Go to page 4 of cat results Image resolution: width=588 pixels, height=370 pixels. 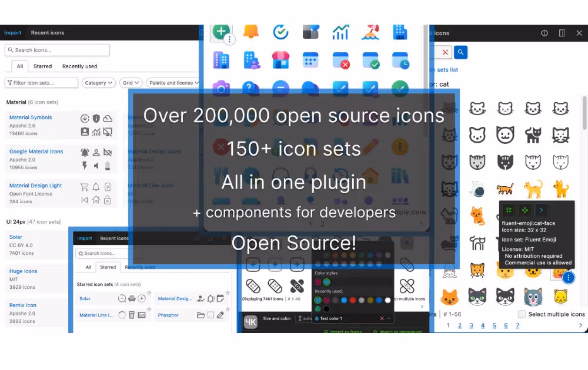coord(483,325)
